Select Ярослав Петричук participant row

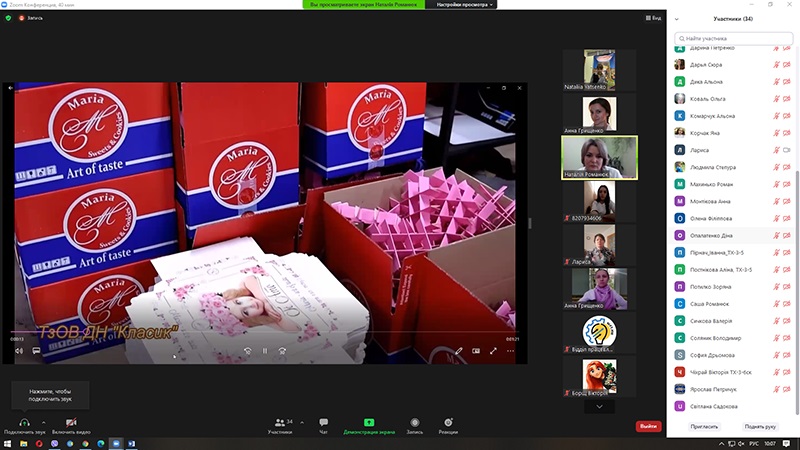coord(733,389)
